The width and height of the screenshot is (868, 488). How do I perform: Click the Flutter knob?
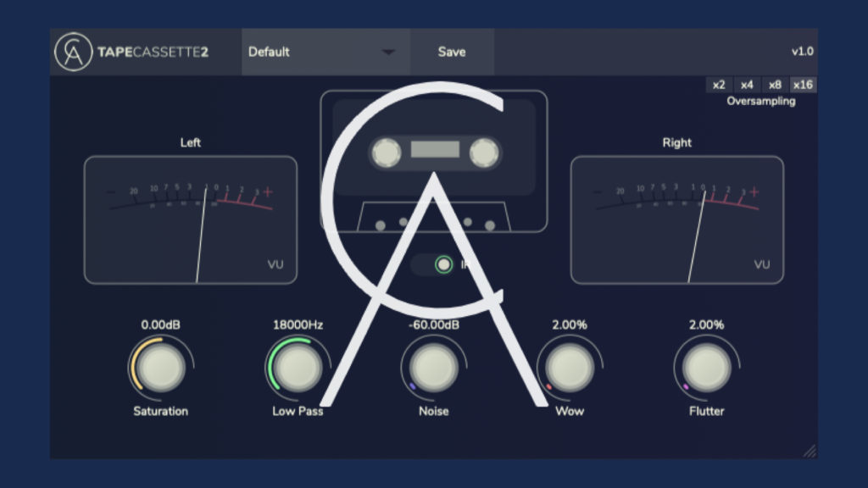pos(706,368)
